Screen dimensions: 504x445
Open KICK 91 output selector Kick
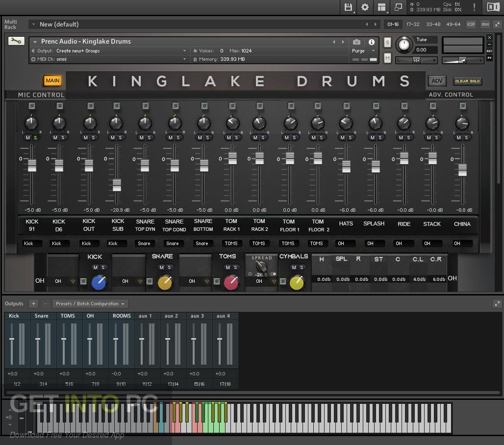32,243
